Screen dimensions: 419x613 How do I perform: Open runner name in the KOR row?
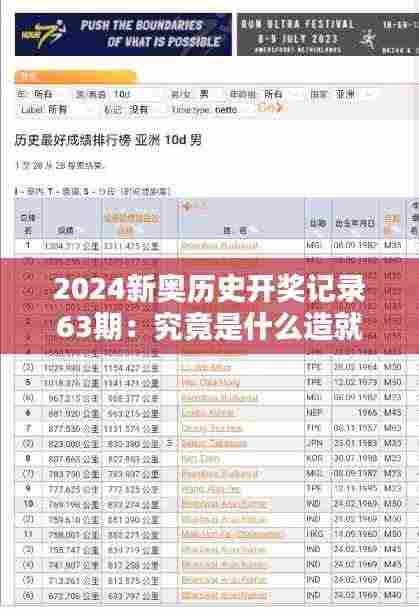[201, 459]
